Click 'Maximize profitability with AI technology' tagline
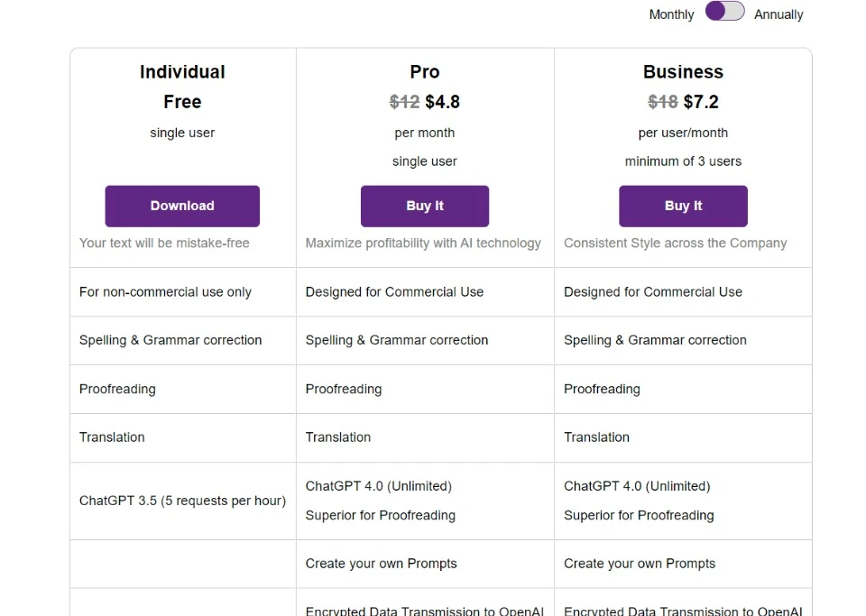The image size is (866, 616). coord(423,243)
